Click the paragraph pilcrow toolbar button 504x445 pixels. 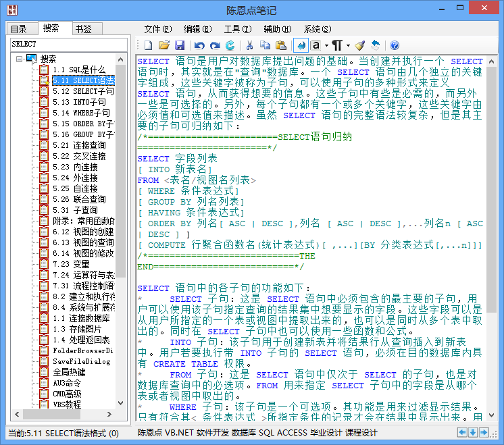337,45
